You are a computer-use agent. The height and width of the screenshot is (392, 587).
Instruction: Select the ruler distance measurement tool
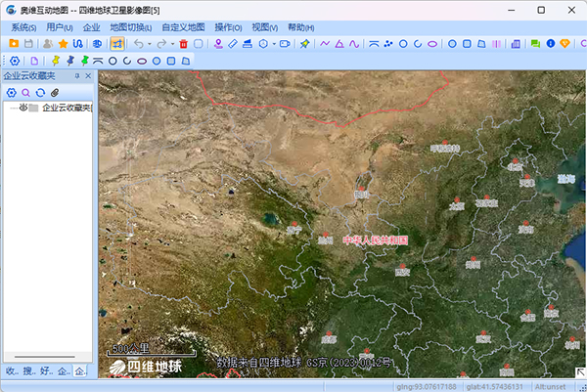(233, 44)
